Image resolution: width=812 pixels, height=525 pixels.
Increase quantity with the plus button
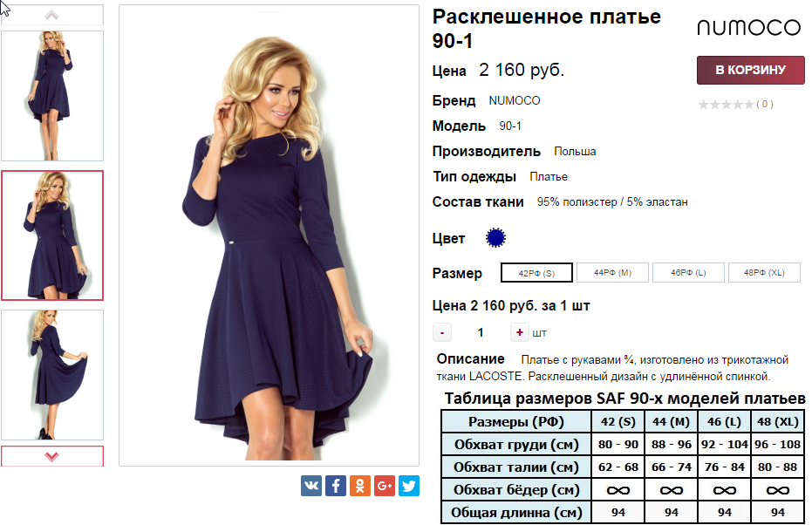pyautogui.click(x=520, y=332)
